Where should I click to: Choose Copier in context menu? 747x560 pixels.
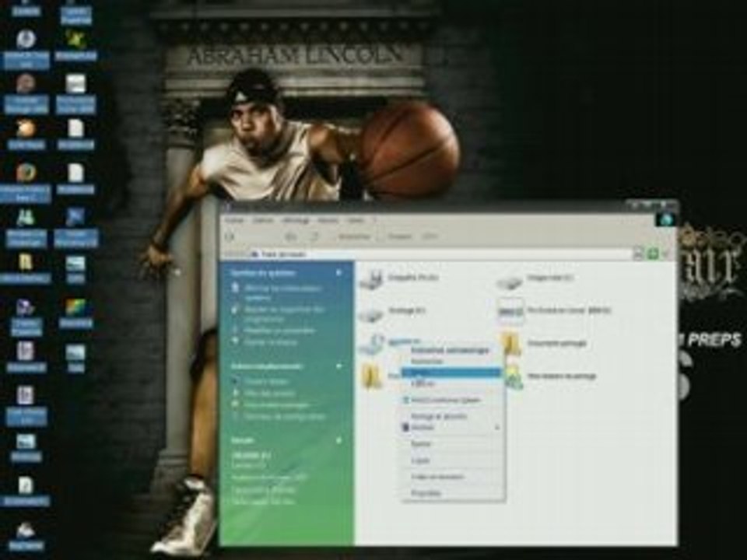coord(420,460)
